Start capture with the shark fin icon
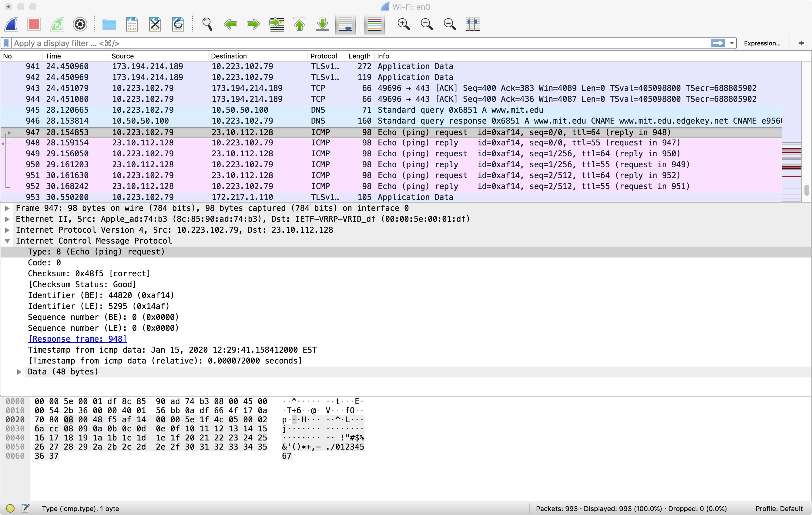812x515 pixels. pyautogui.click(x=11, y=24)
